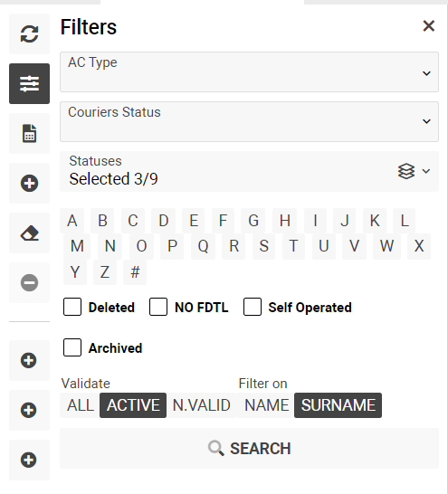This screenshot has width=448, height=494.
Task: Click the eraser clear icon
Action: click(x=29, y=233)
